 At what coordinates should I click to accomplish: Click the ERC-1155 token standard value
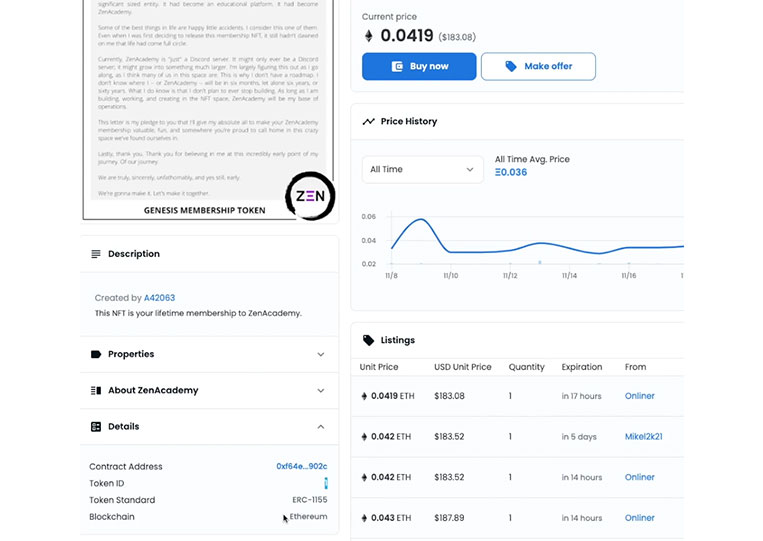pos(309,500)
